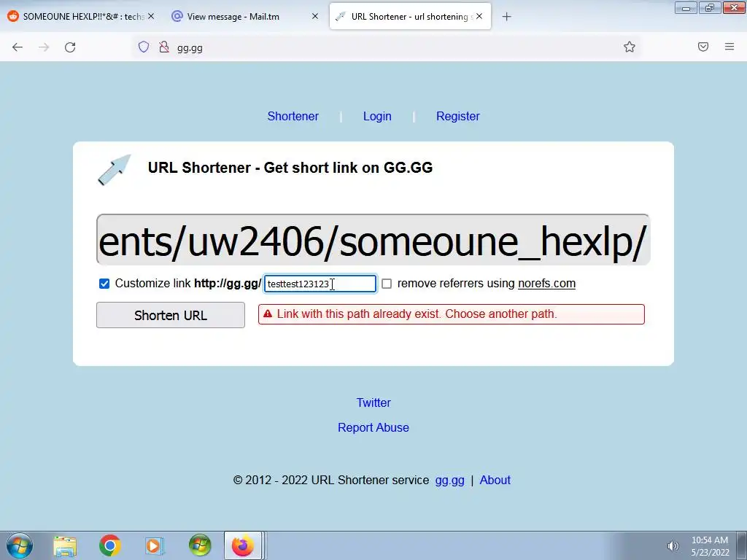Image resolution: width=747 pixels, height=560 pixels.
Task: Click the long URL input field
Action: 373,239
